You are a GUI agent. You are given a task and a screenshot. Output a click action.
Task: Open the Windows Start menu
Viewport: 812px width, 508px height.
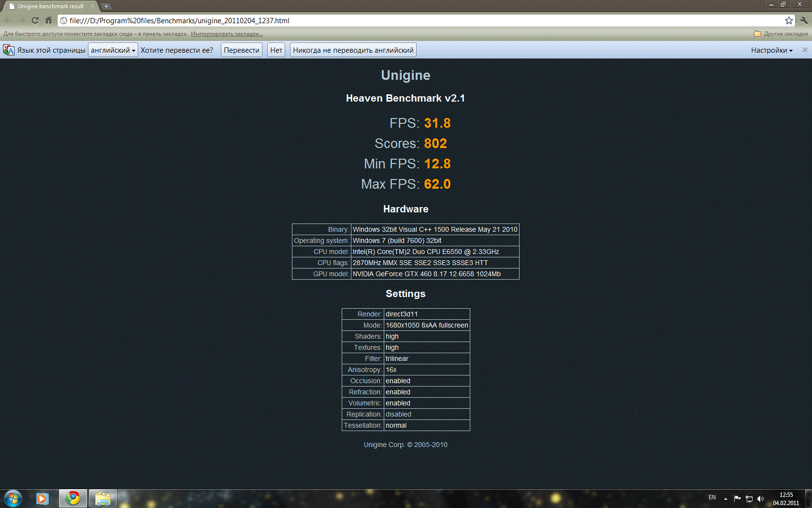point(13,498)
